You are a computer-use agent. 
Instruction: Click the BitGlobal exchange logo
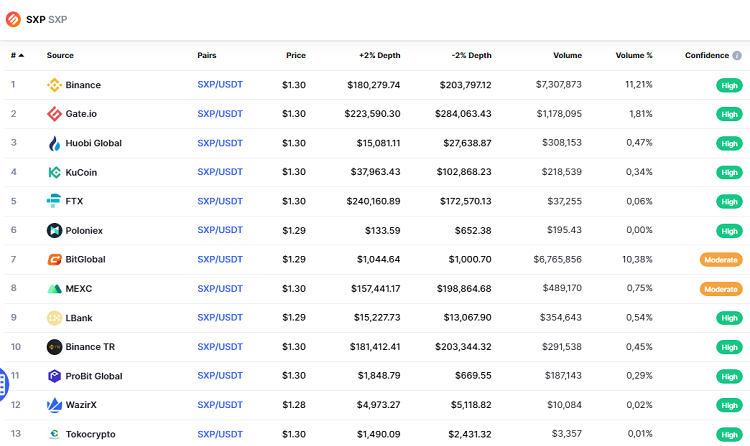click(54, 259)
